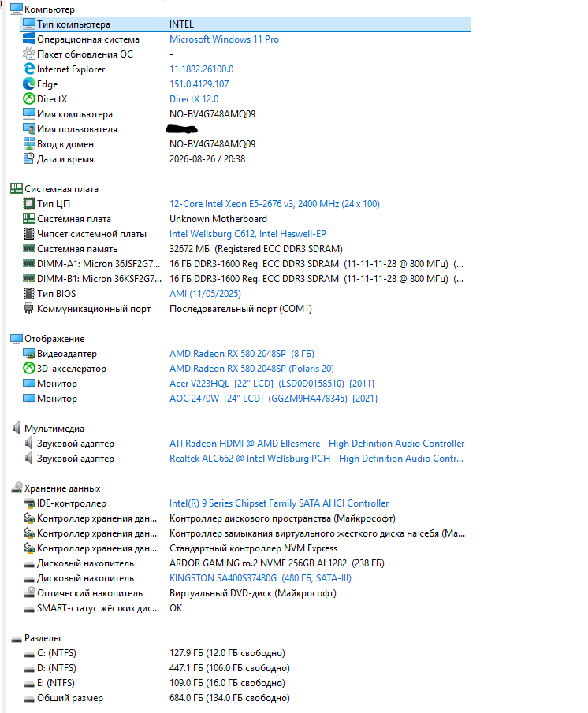Viewport: 588px width, 713px height.
Task: Click the IDE-контроллер icon
Action: (x=28, y=503)
